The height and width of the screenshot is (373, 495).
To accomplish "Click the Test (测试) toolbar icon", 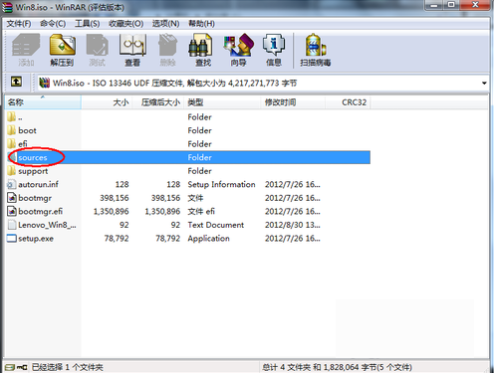I will click(97, 50).
